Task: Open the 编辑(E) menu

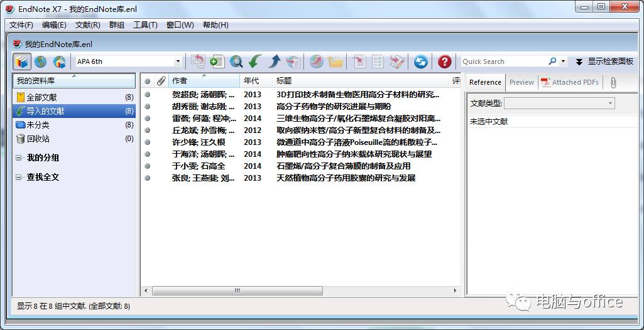Action: pyautogui.click(x=54, y=25)
